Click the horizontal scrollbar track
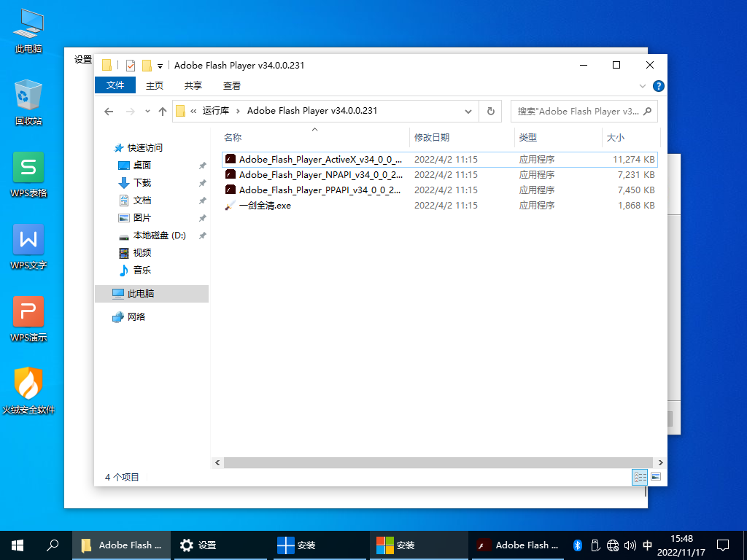 (x=438, y=462)
